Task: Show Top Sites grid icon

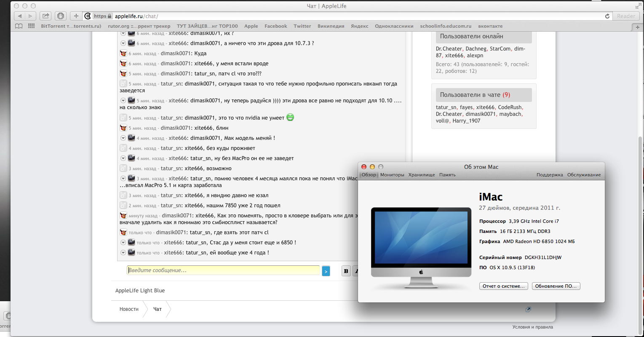Action: [31, 26]
